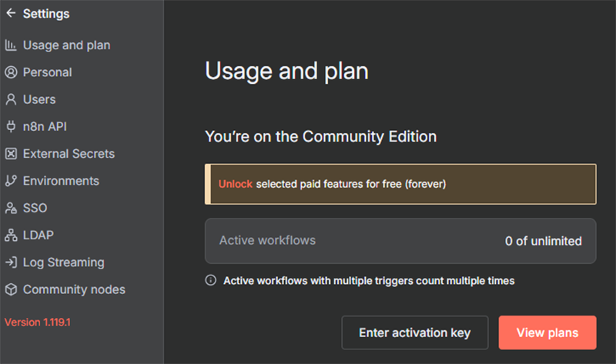Go to Users settings
The height and width of the screenshot is (364, 616).
click(39, 99)
